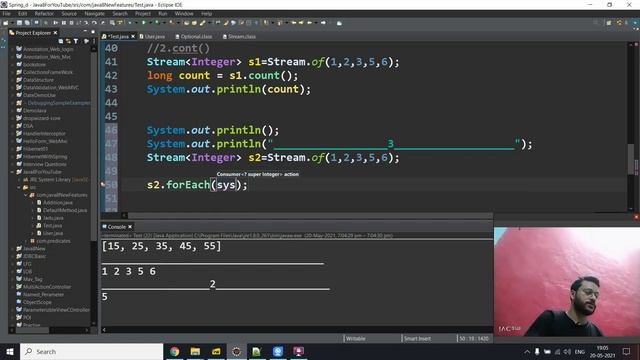The image size is (640, 360).
Task: Expand the DataStructure project
Action: [13, 80]
